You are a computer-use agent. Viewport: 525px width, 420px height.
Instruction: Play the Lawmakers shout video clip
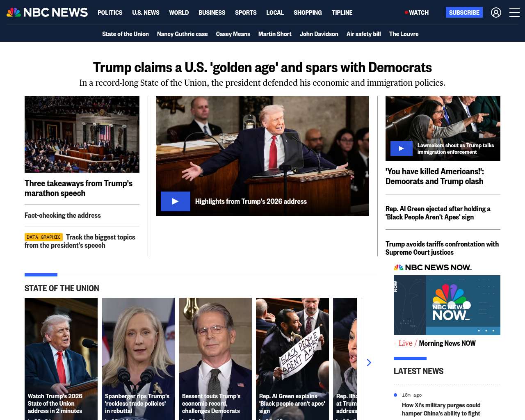pos(402,148)
